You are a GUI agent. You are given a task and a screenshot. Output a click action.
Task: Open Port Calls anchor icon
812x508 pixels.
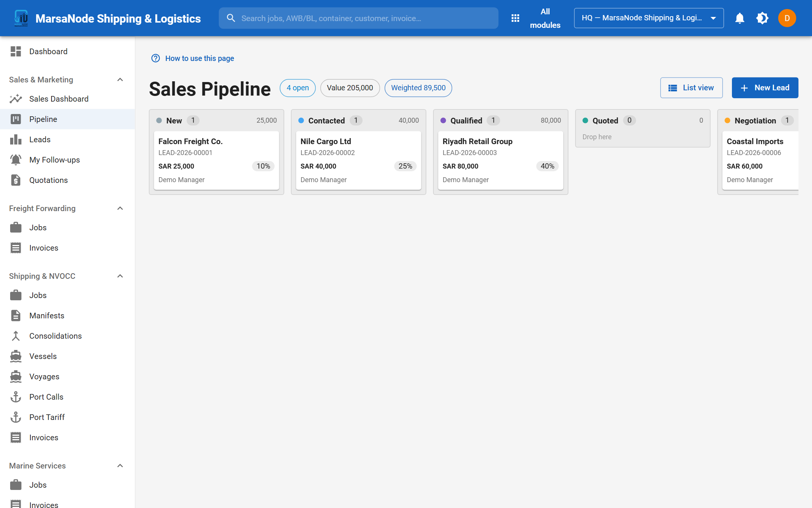click(16, 397)
